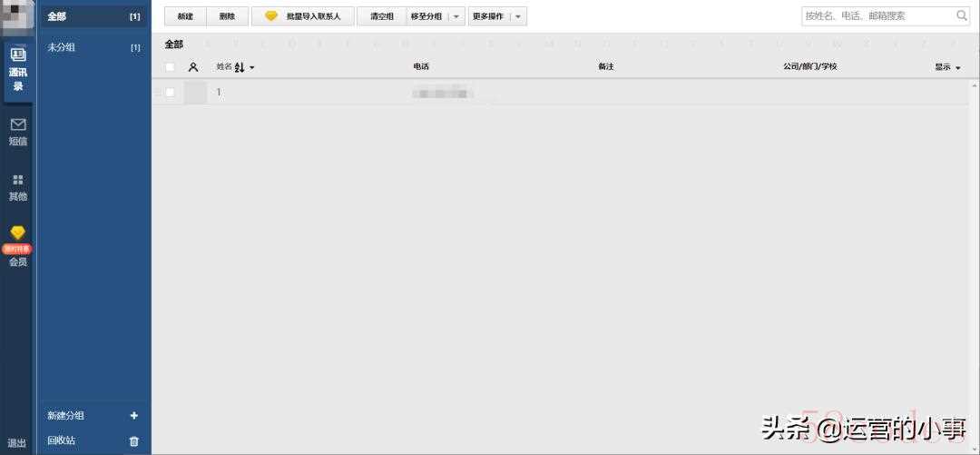The image size is (980, 455).
Task: Open the 回收站 recycle bin link
Action: [x=62, y=440]
